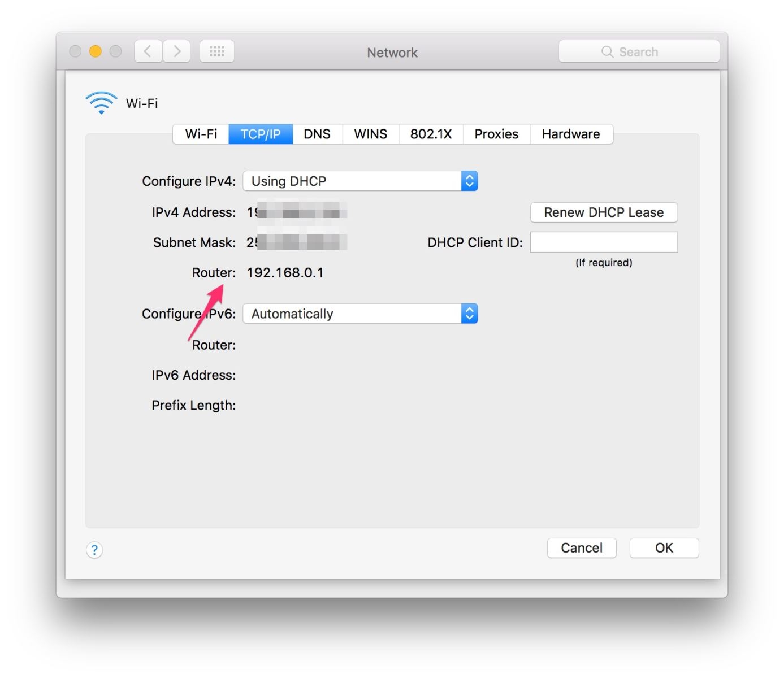Go to the Wi-Fi tab
784x678 pixels.
(x=201, y=134)
